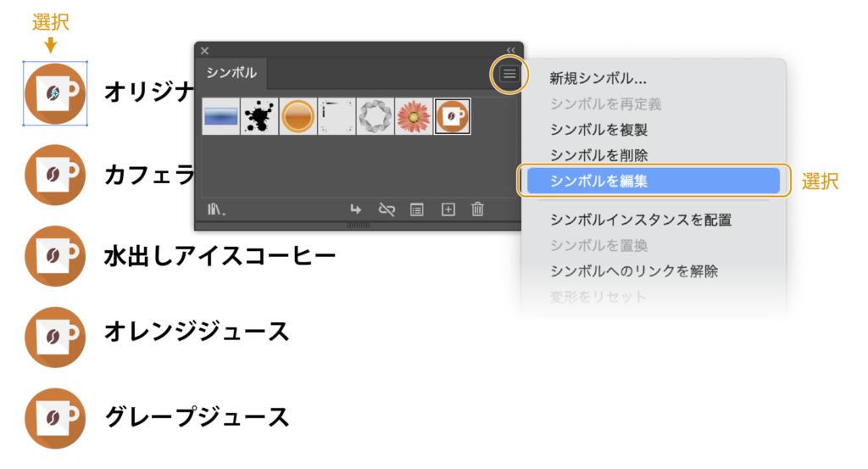
Task: Click the グレープジュース text
Action: tap(197, 417)
